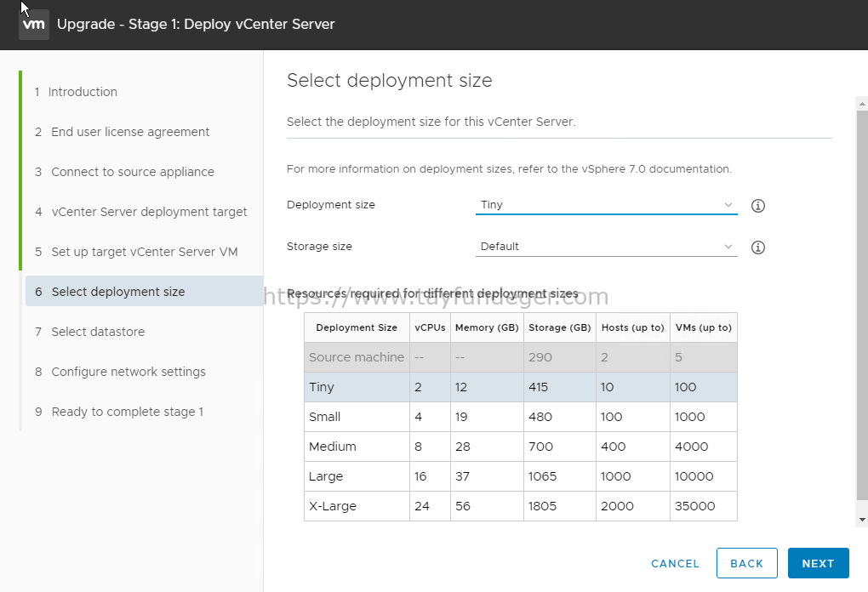Click storage value 700 in Medium row
The height and width of the screenshot is (592, 868).
[x=541, y=447]
